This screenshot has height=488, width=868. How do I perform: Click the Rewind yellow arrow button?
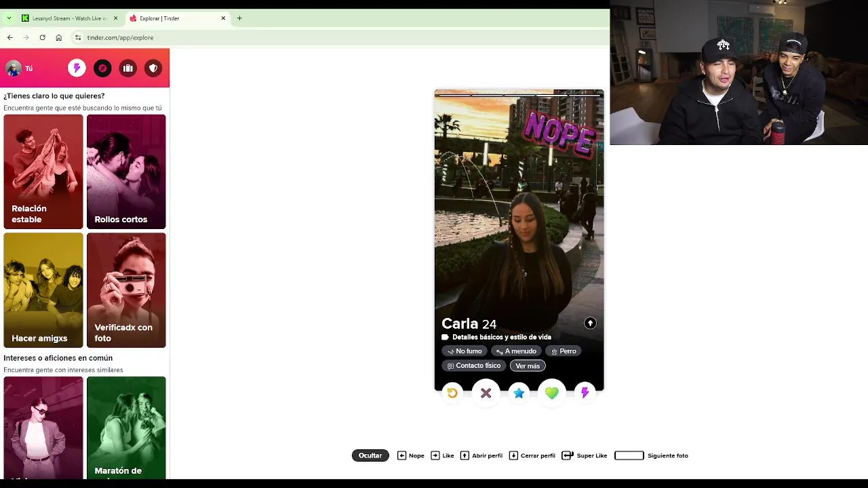(452, 392)
